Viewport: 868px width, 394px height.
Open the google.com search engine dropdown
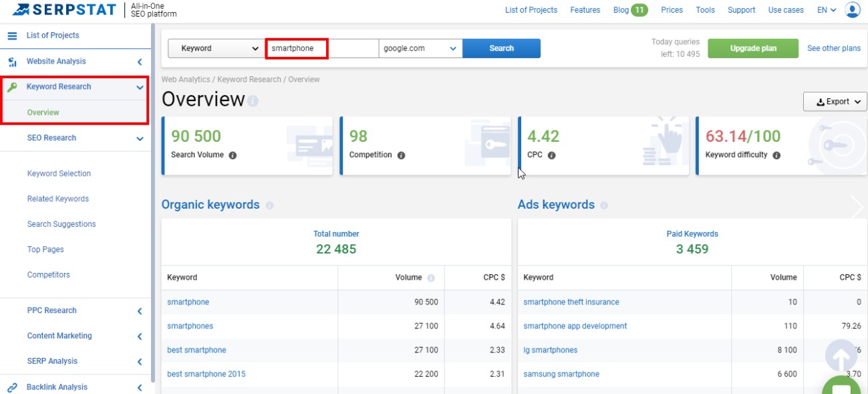point(420,48)
